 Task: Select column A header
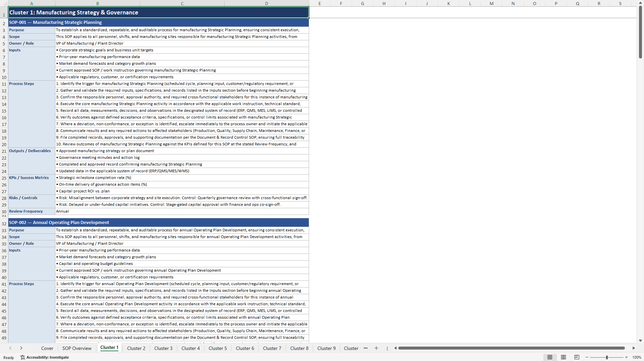tap(32, 3)
